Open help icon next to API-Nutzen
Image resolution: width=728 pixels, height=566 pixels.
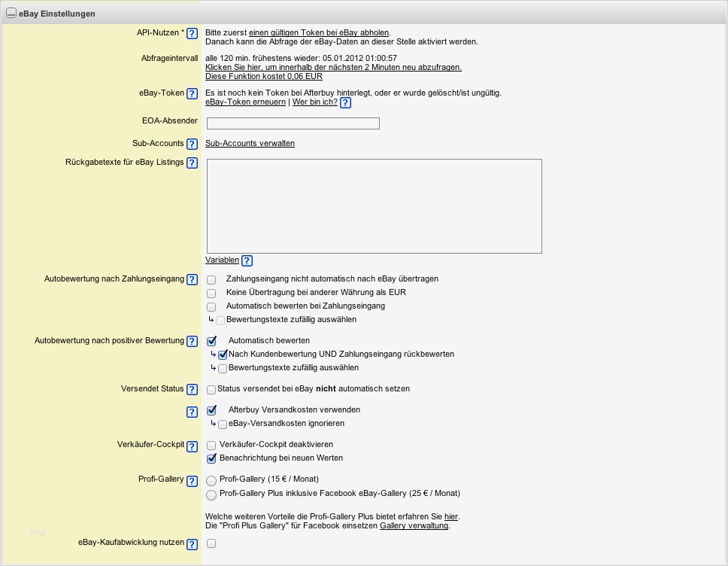tap(193, 33)
